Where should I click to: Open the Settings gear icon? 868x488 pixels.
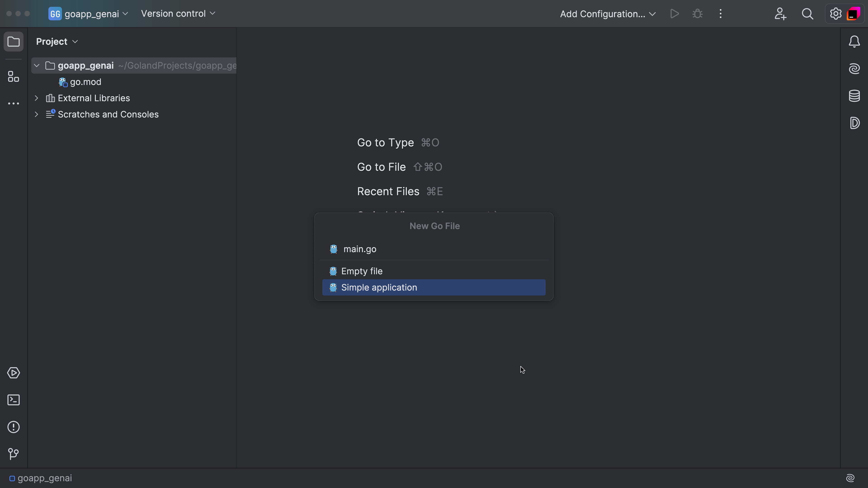click(835, 13)
